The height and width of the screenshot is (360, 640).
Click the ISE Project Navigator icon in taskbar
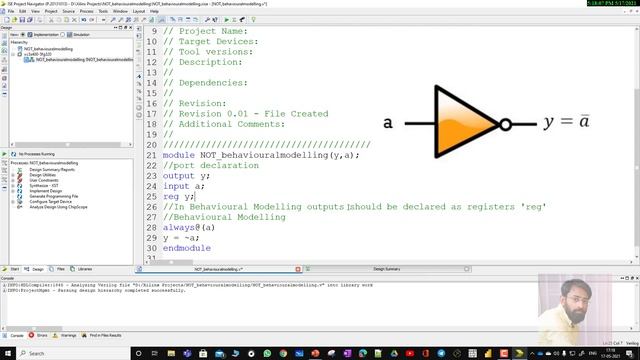click(519, 353)
